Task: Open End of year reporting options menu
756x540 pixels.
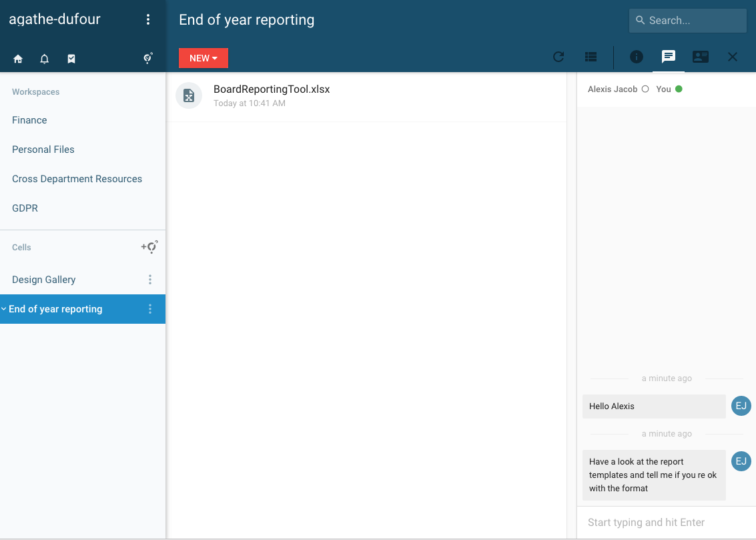Action: (x=150, y=309)
